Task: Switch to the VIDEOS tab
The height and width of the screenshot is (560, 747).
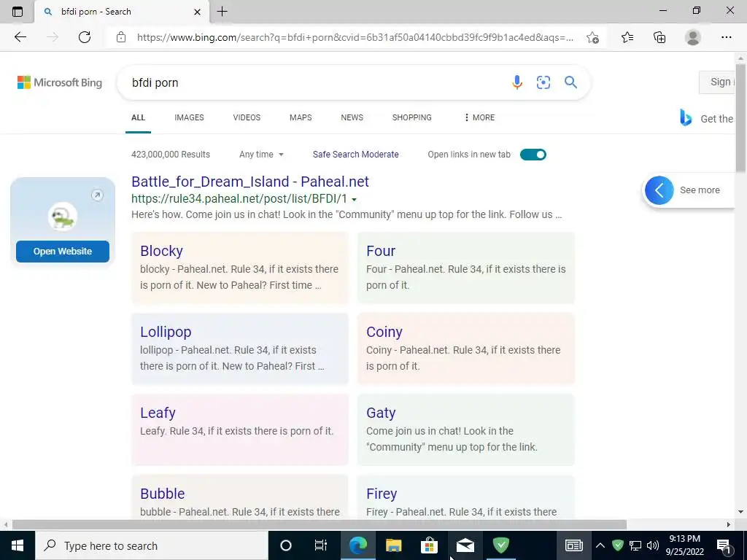Action: click(x=247, y=117)
